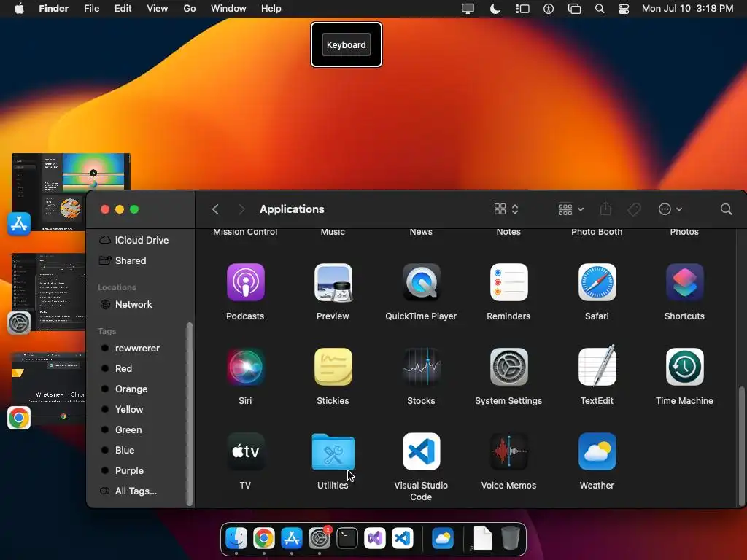Switch to System Settings Stage Manager thumbnail
The image size is (747, 560).
49,292
